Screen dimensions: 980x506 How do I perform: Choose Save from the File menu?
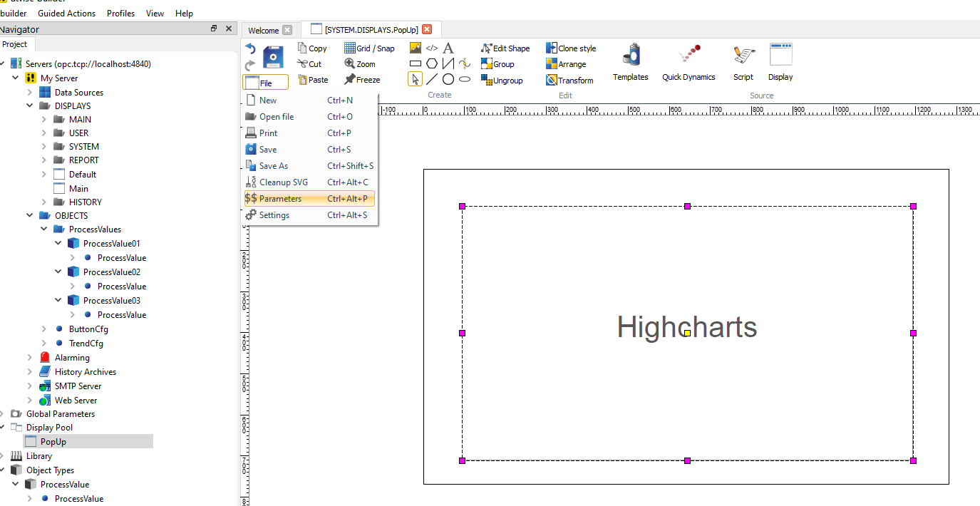[x=309, y=150]
